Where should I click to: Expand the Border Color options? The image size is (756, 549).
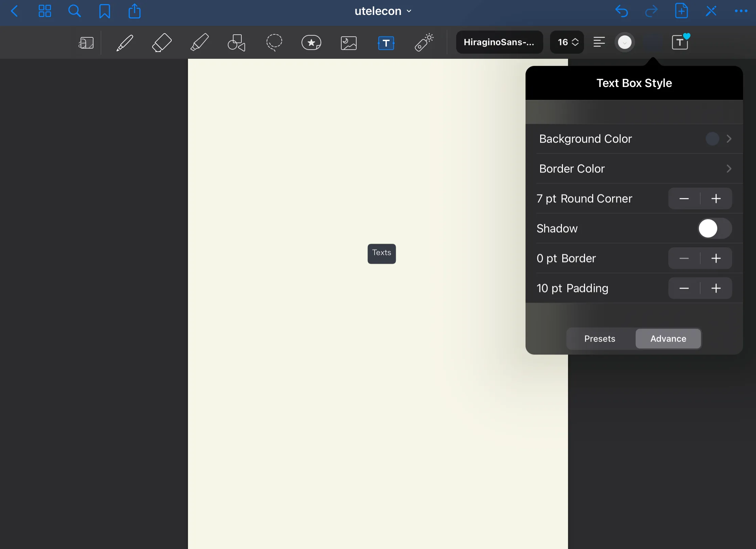634,169
